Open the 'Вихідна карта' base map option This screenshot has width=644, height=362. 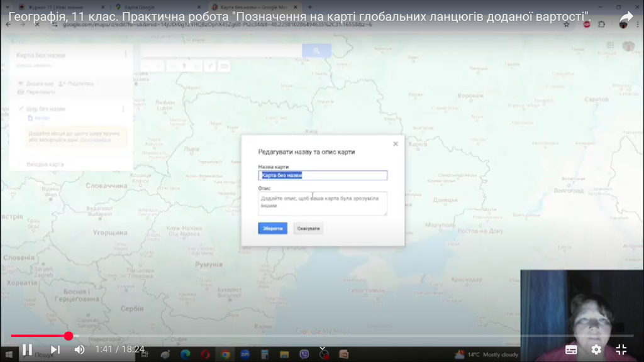point(45,164)
